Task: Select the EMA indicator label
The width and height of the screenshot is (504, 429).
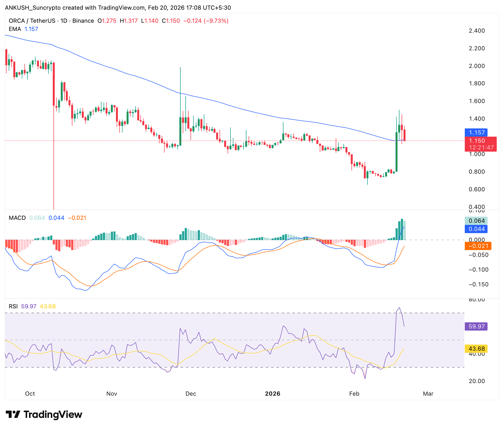Action: point(15,29)
